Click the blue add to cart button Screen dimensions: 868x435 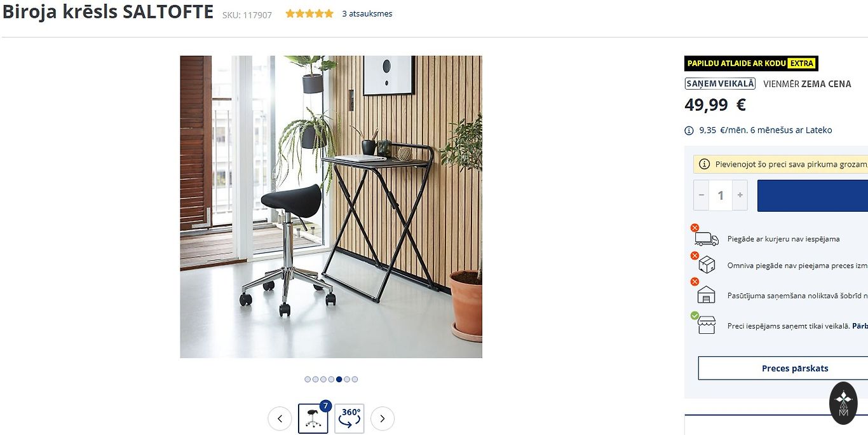[813, 195]
